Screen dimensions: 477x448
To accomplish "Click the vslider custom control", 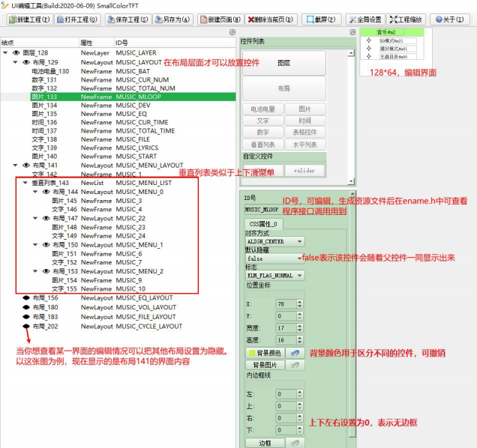I will [304, 171].
